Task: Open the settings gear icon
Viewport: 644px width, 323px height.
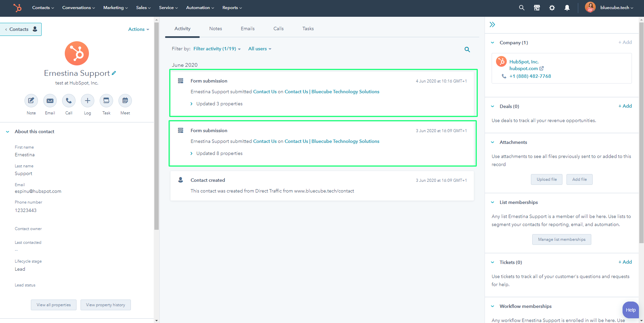Action: tap(552, 8)
